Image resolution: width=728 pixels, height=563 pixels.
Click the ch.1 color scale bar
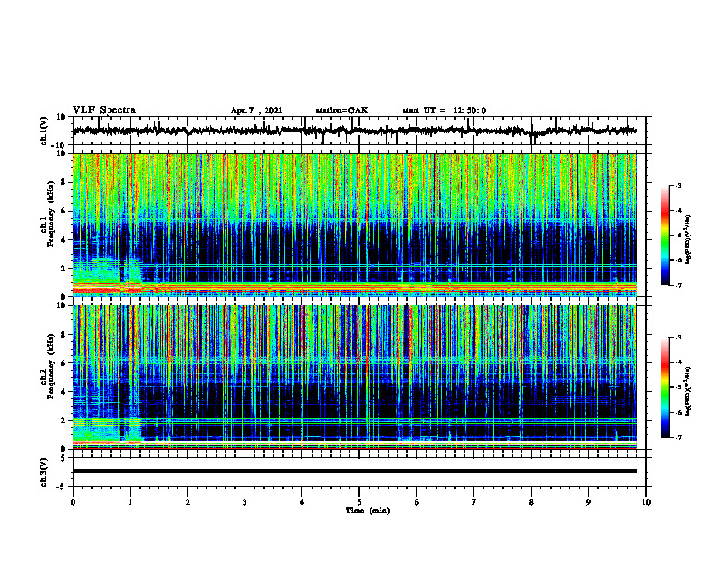pyautogui.click(x=665, y=236)
